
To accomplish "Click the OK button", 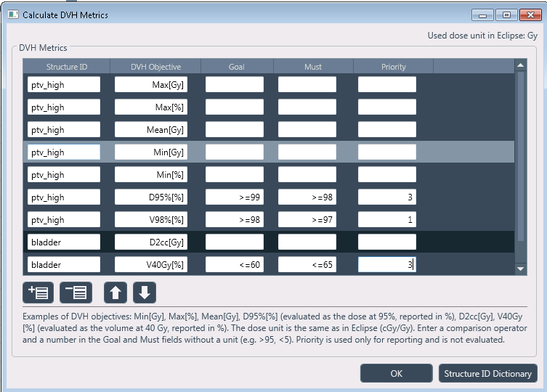I will coord(397,373).
